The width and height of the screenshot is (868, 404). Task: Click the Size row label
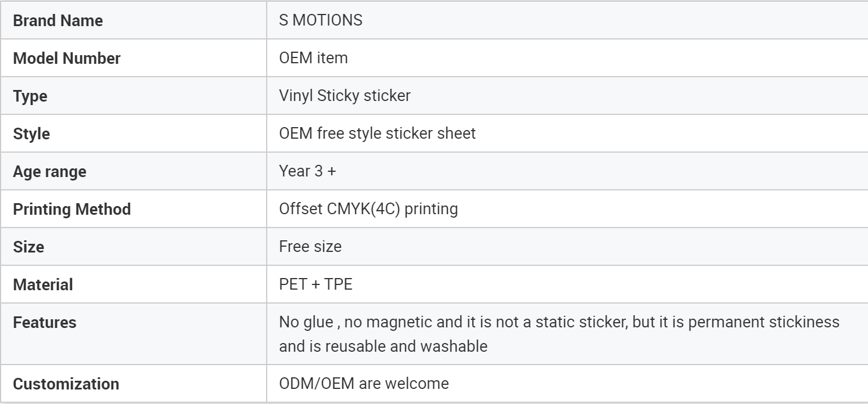(28, 247)
